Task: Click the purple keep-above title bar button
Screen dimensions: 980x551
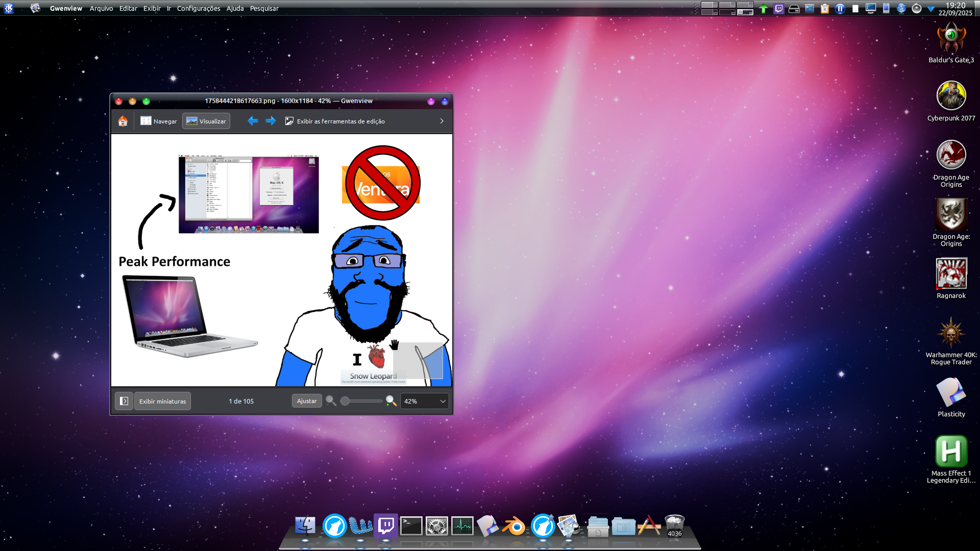Action: [x=431, y=101]
